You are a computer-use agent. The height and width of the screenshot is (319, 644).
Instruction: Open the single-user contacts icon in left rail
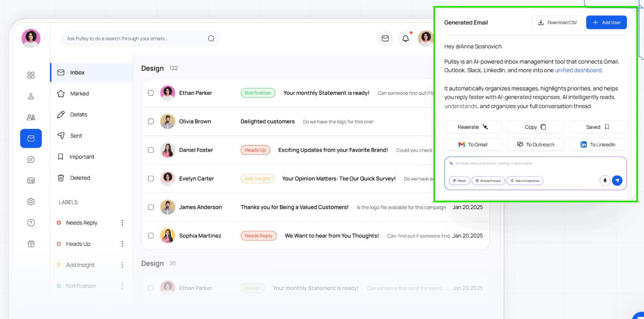[x=31, y=96]
